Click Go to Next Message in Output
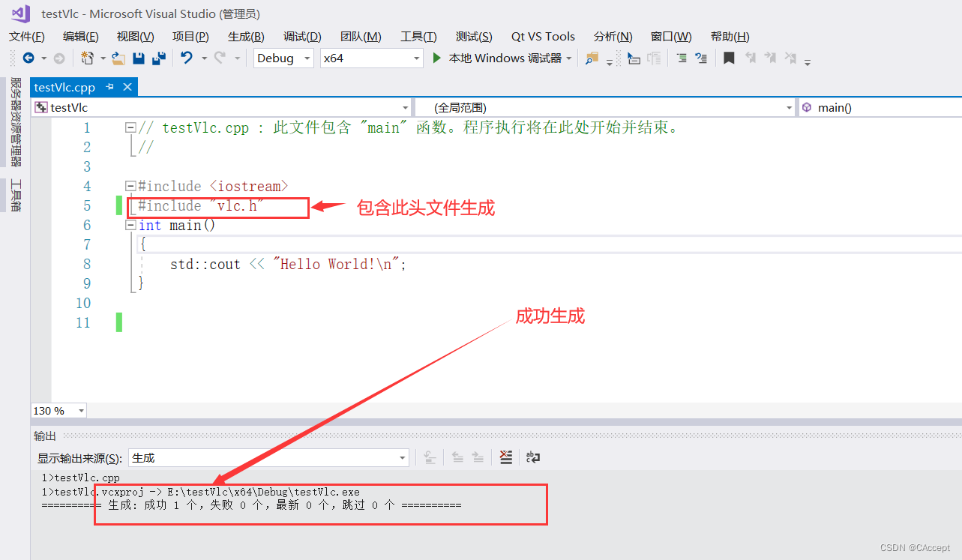The image size is (962, 560). point(478,457)
